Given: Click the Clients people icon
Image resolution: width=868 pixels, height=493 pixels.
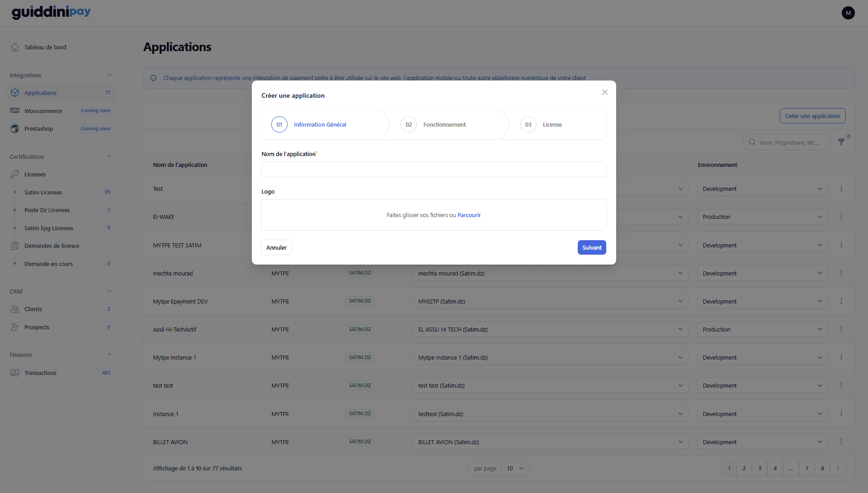Looking at the screenshot, I should [x=15, y=309].
